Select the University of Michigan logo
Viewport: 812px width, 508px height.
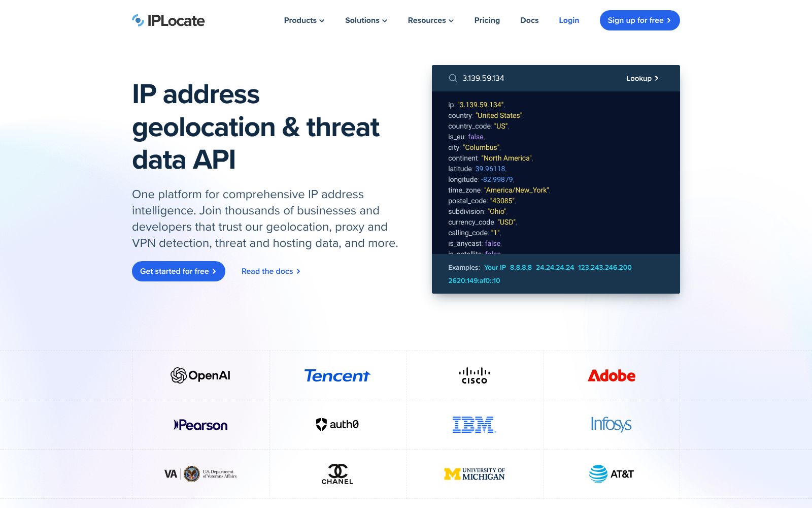[474, 473]
